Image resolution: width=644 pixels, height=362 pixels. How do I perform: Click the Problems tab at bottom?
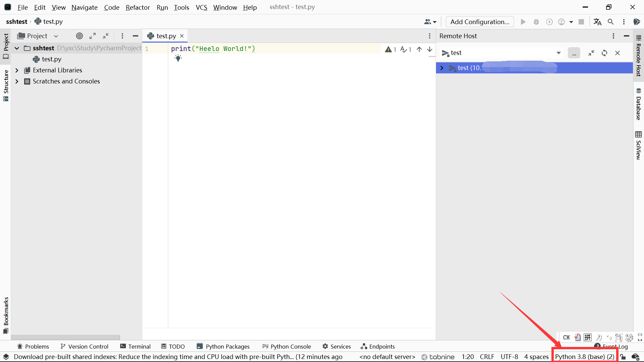tap(33, 346)
